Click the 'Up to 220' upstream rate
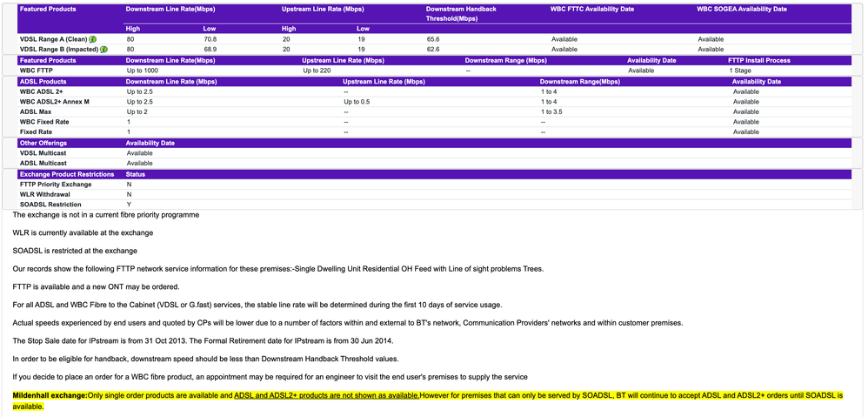The height and width of the screenshot is (417, 868). (317, 71)
